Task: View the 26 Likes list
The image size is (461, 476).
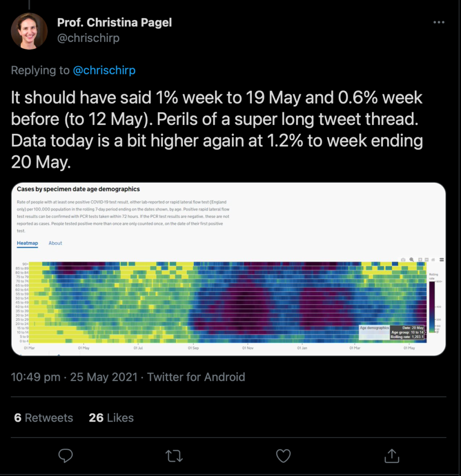Action: pos(111,418)
